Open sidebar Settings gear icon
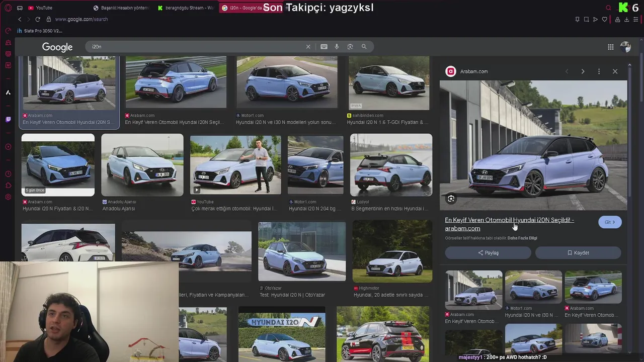 pyautogui.click(x=8, y=197)
